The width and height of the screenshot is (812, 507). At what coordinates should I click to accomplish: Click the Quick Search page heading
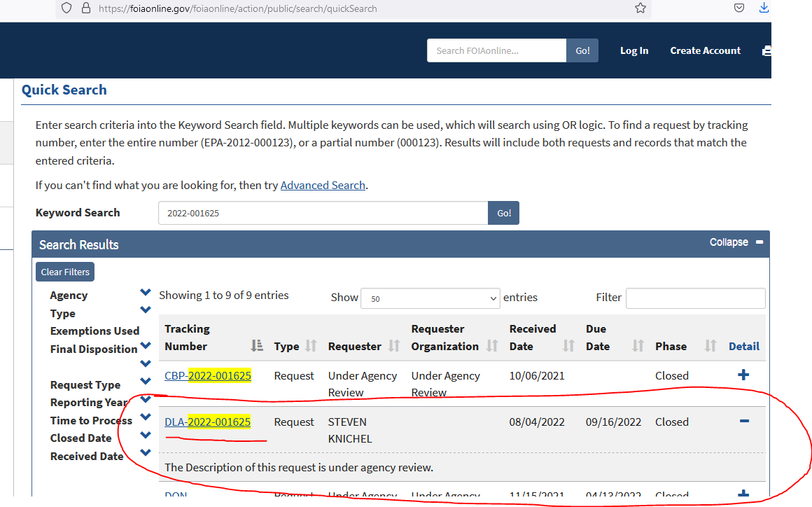click(64, 90)
